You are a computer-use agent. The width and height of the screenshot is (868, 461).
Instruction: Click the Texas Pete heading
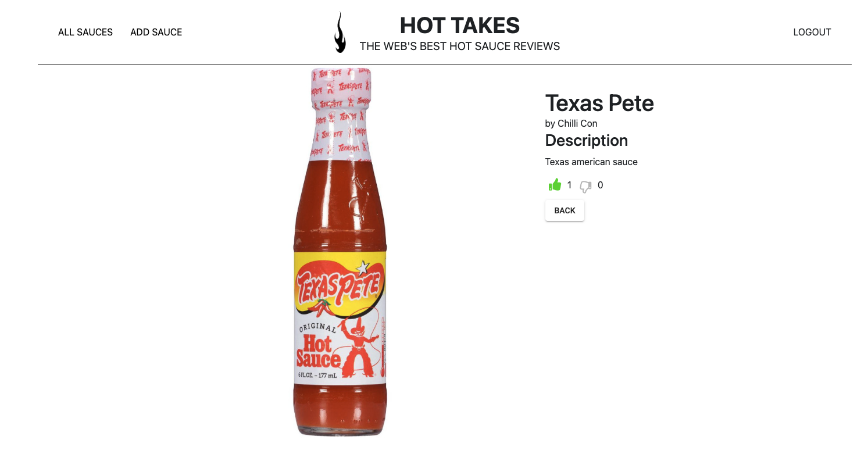click(599, 103)
